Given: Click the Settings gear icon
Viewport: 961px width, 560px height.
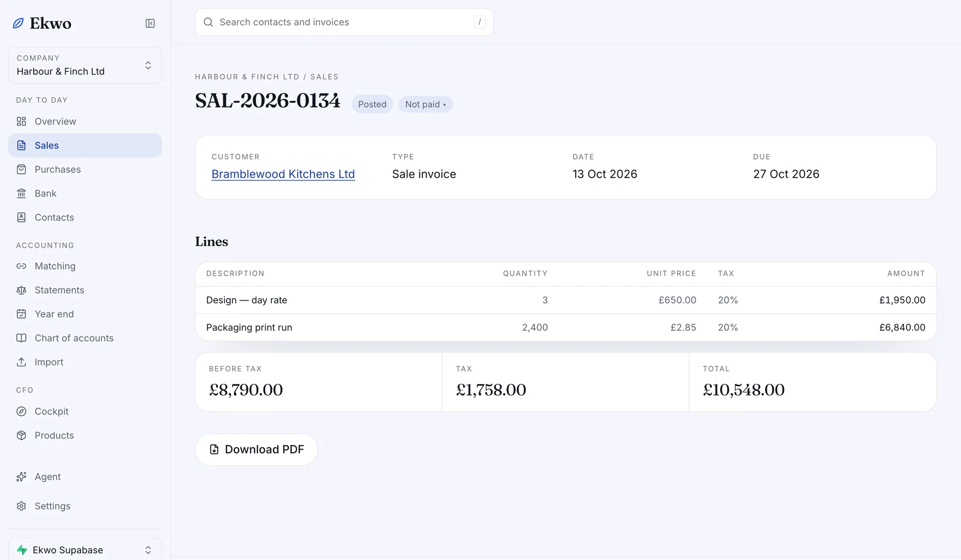Looking at the screenshot, I should [x=21, y=506].
